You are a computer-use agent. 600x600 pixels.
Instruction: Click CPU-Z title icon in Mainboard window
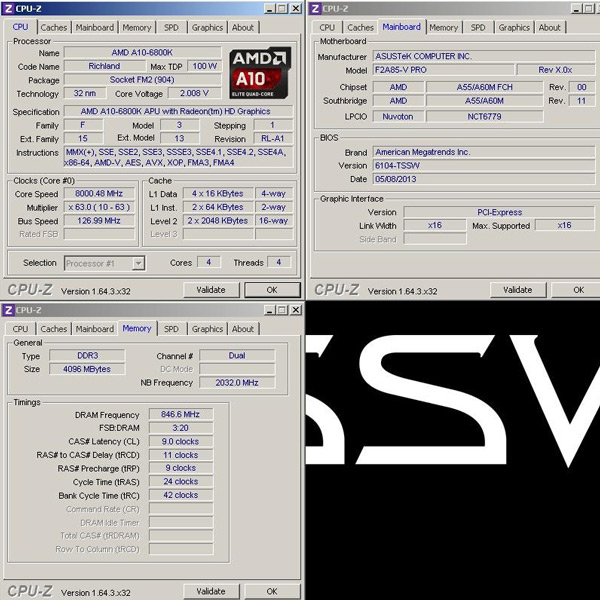point(315,8)
